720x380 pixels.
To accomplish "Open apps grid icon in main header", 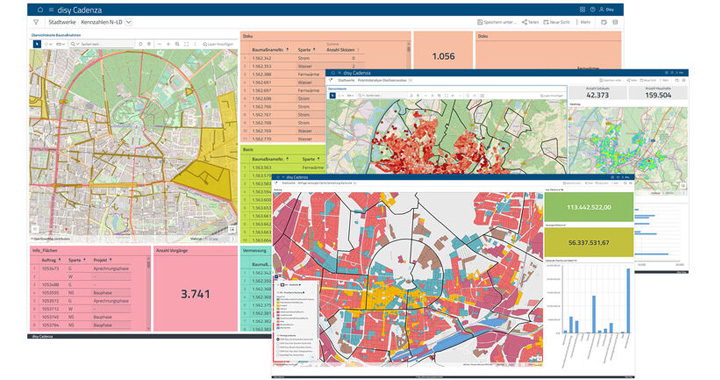I will tap(582, 10).
